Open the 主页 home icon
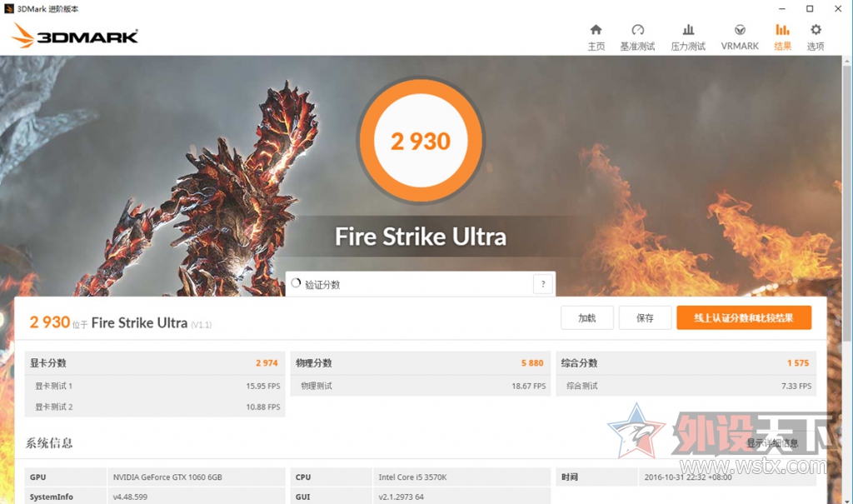This screenshot has height=504, width=853. 596,30
